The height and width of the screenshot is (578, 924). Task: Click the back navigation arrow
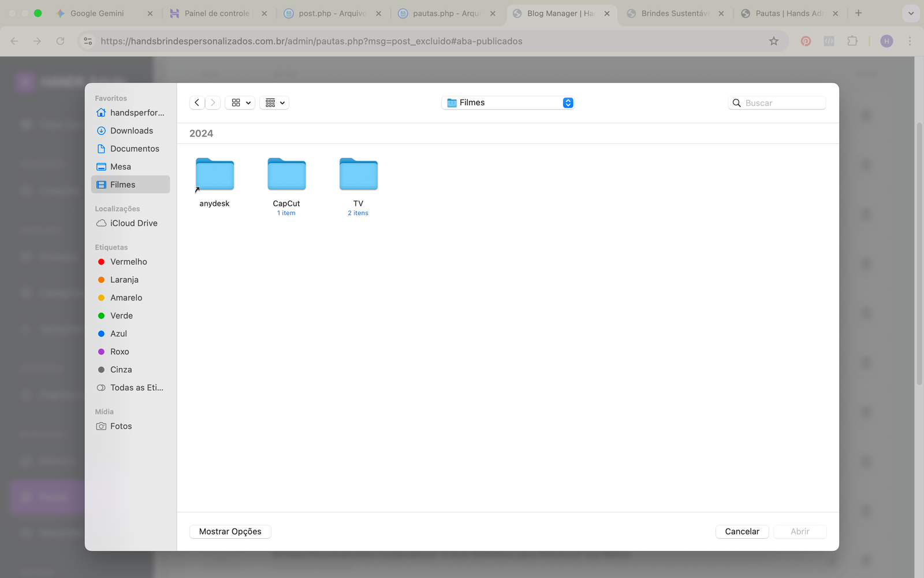coord(197,103)
